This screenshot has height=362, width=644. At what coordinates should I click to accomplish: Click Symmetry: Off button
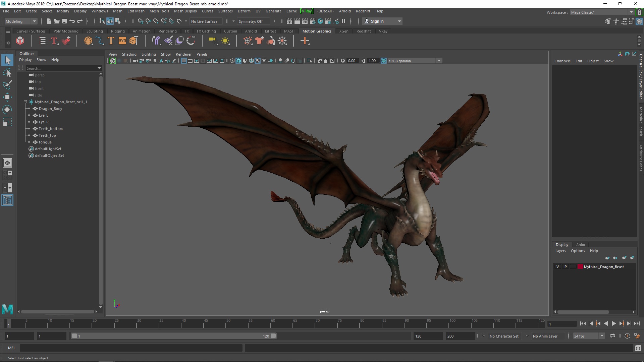[x=253, y=21]
